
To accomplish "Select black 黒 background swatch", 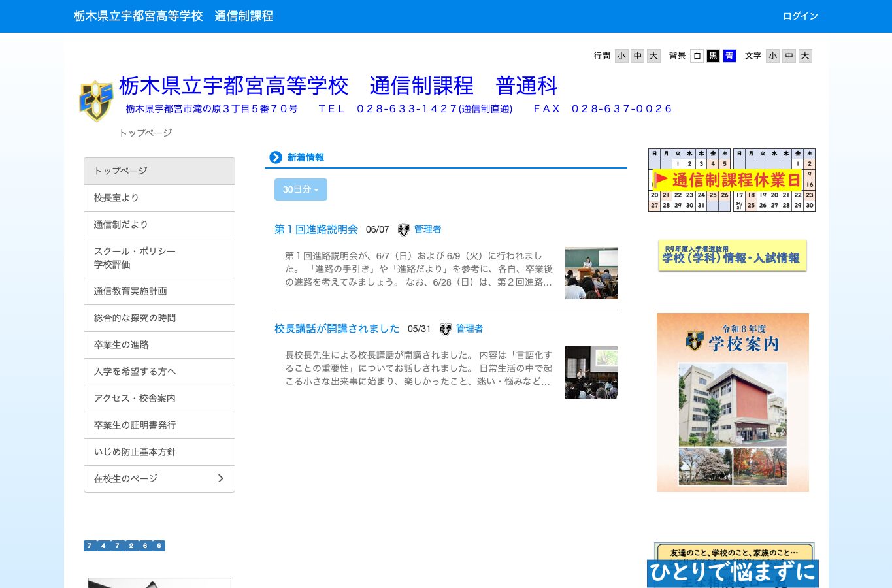I will coord(714,56).
